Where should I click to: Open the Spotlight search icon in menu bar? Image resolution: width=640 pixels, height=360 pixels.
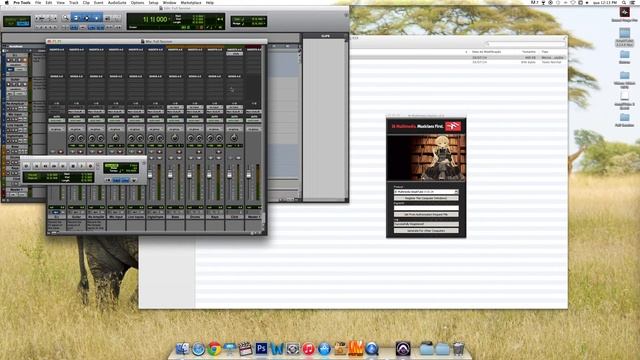tap(624, 2)
